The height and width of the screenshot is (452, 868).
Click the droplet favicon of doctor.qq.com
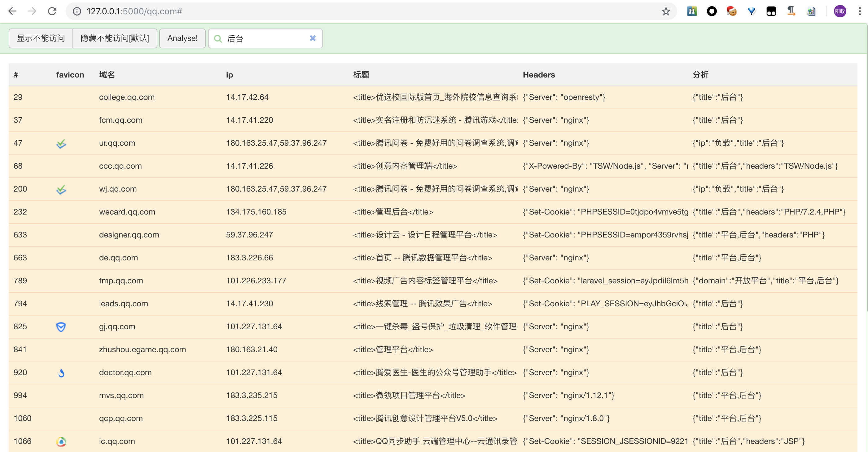click(61, 373)
